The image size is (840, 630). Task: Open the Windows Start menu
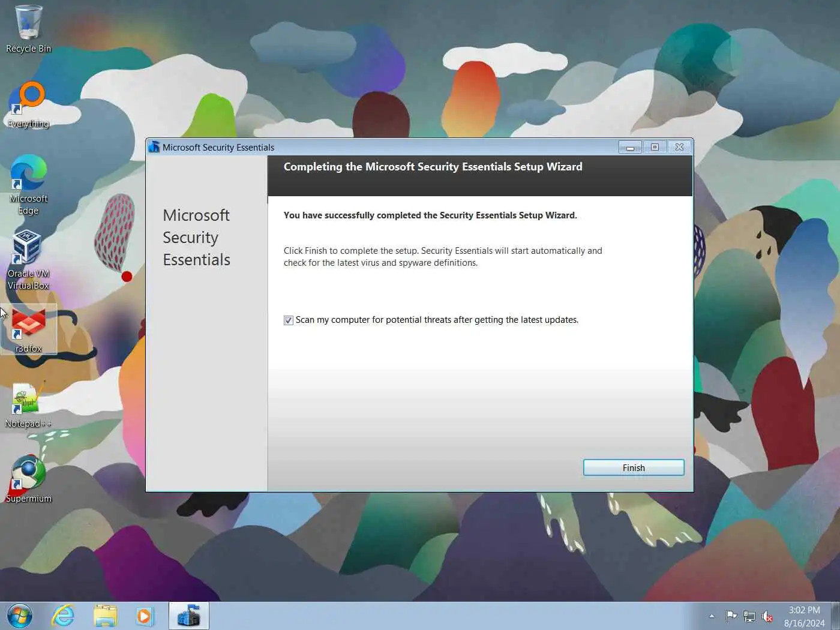[20, 616]
